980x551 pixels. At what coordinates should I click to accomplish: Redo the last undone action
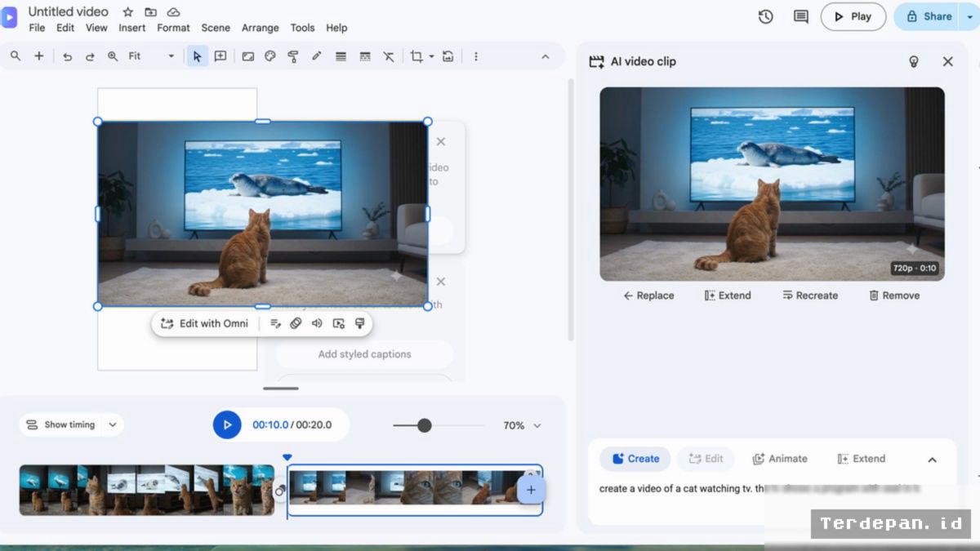pyautogui.click(x=90, y=56)
